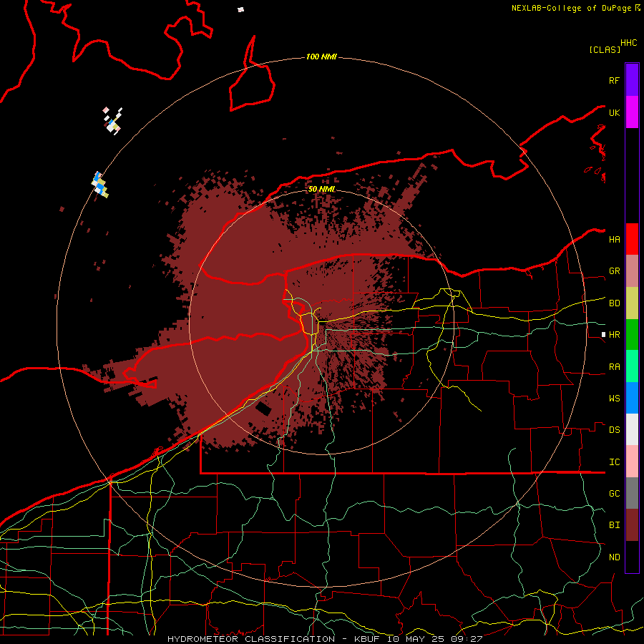Click the [CLAS] units label
The image size is (644, 644).
click(605, 49)
